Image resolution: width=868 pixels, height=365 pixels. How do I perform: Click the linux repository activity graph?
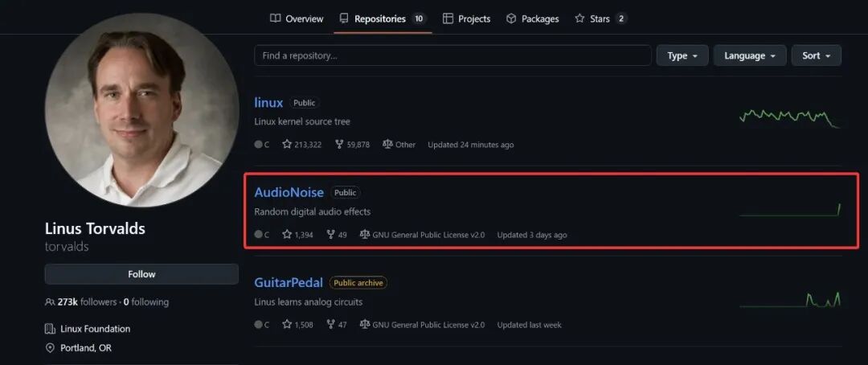point(789,117)
